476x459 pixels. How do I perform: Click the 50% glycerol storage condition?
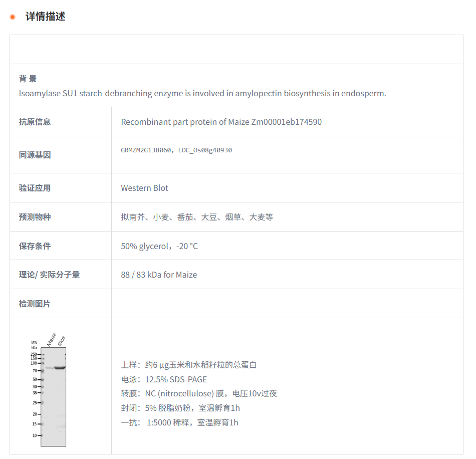point(159,246)
